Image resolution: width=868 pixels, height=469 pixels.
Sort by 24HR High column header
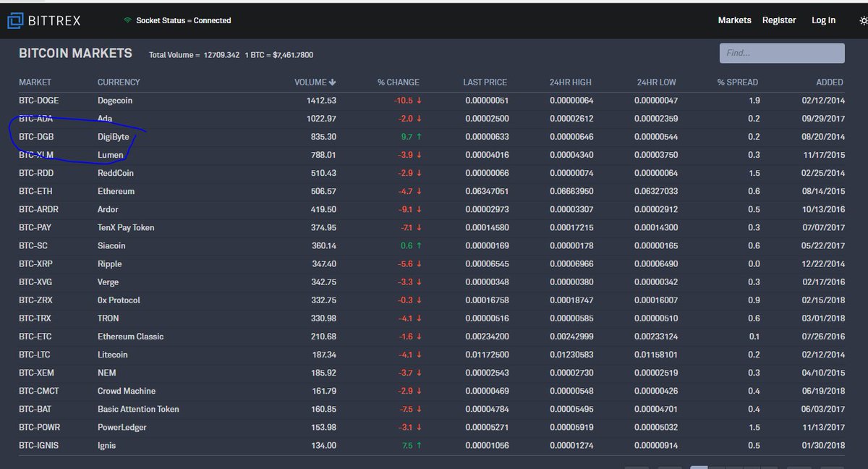coord(570,83)
